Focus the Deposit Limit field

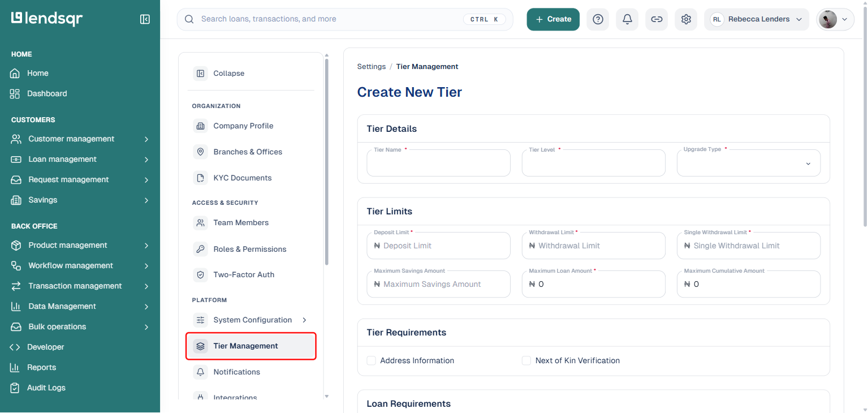pos(438,246)
